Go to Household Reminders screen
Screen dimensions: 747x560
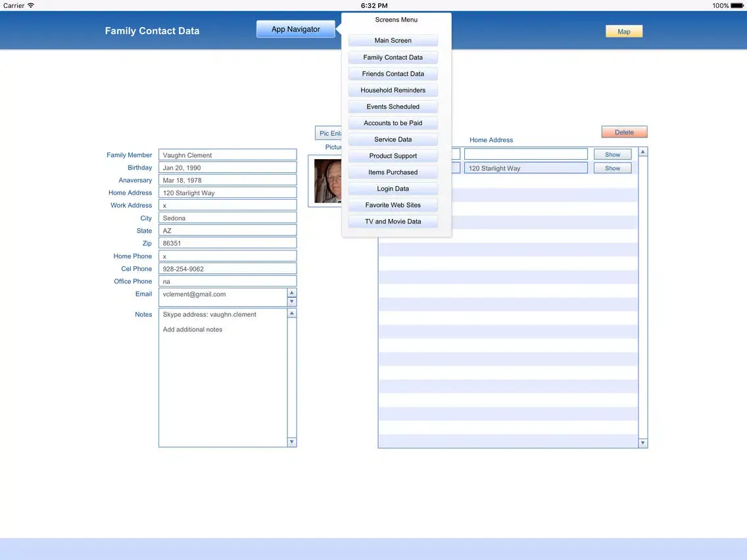[x=393, y=90]
